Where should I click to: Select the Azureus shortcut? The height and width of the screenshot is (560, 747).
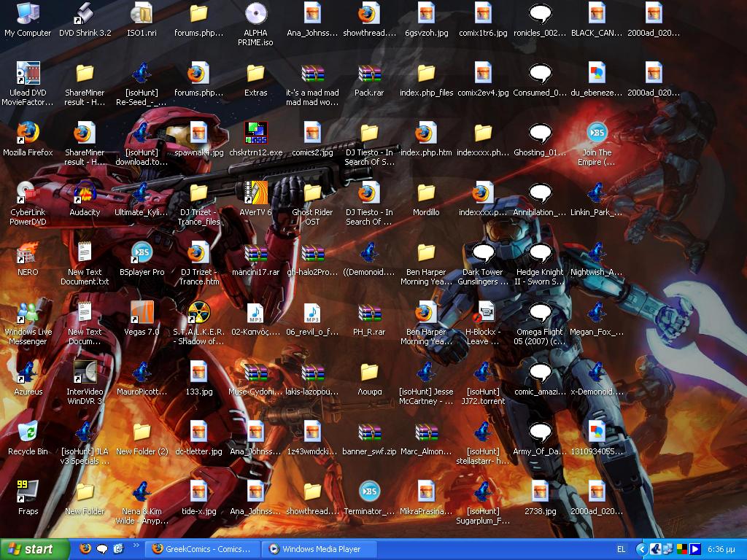tap(28, 378)
